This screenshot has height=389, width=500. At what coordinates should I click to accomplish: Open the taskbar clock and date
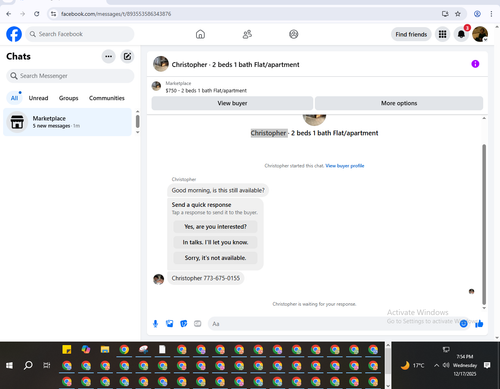pyautogui.click(x=465, y=365)
